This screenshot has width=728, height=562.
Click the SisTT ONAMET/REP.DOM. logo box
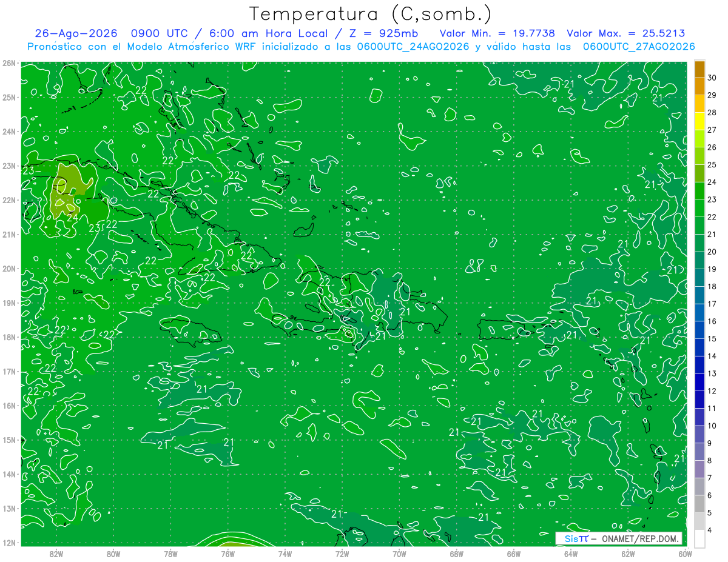click(618, 538)
